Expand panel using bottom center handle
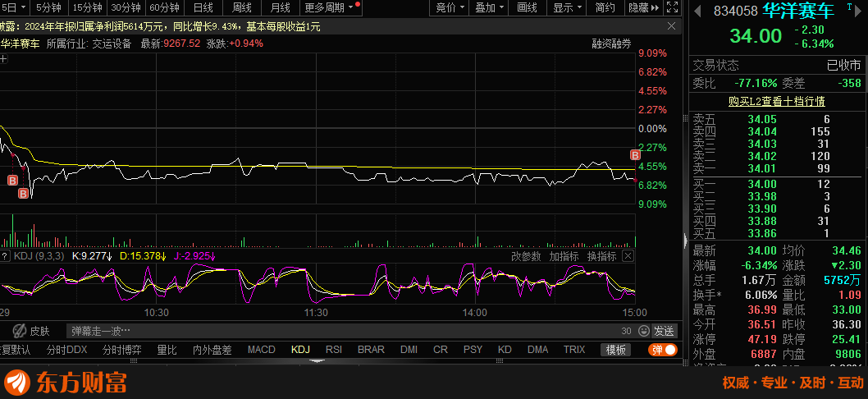 click(317, 360)
